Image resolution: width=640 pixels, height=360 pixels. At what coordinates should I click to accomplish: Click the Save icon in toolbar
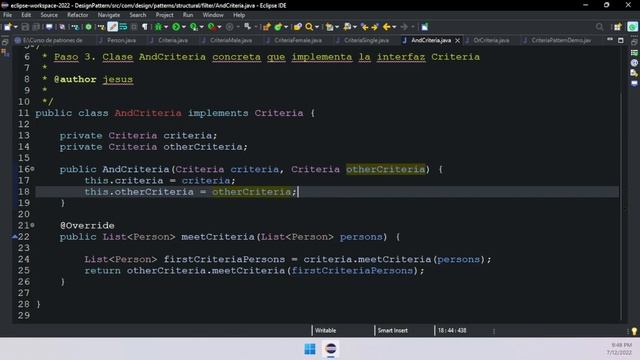click(x=25, y=27)
